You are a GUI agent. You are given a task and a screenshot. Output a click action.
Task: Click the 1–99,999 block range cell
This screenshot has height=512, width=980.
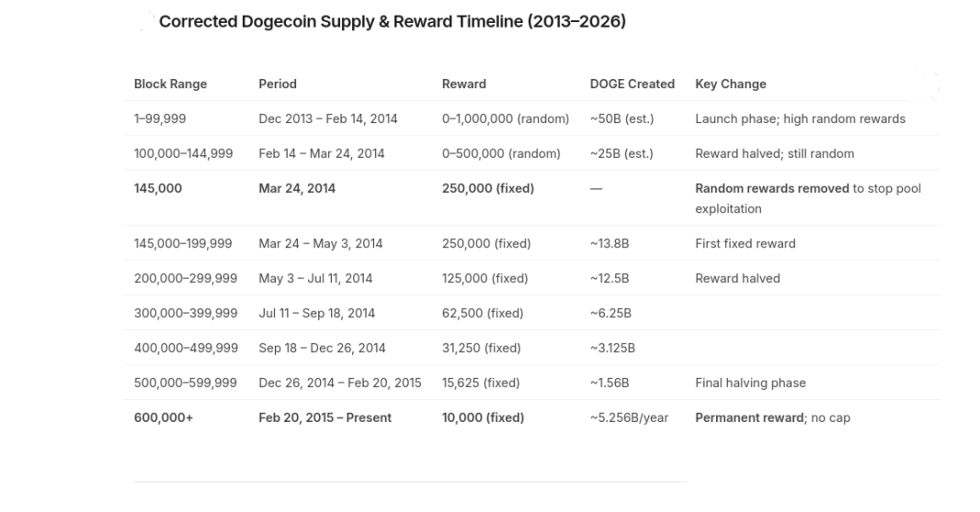point(160,119)
